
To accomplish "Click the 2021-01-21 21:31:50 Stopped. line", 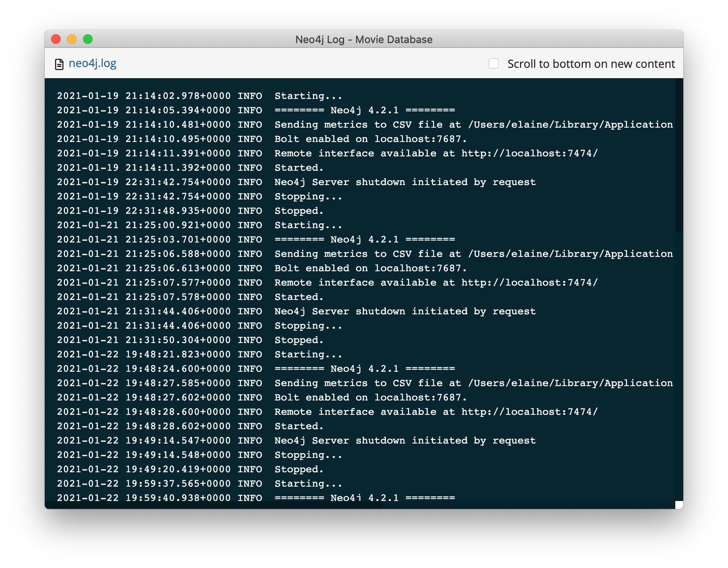I will point(190,340).
